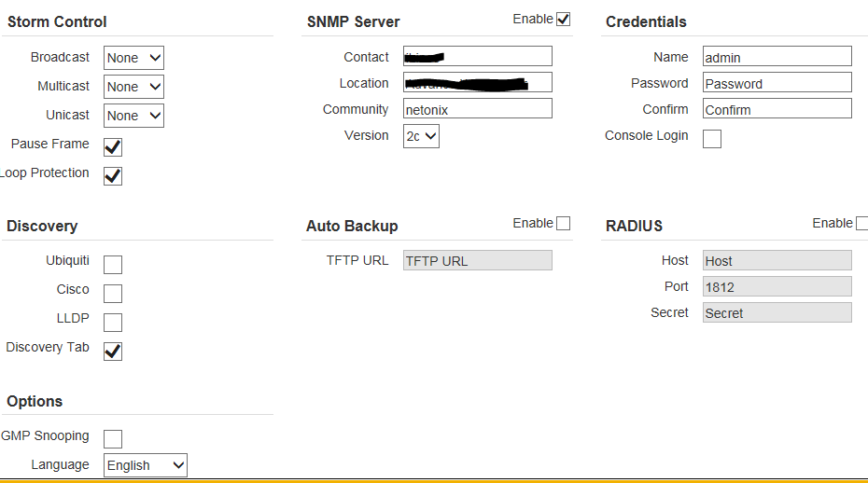Viewport: 868px width, 483px height.
Task: Open the Unicast dropdown
Action: click(x=133, y=116)
